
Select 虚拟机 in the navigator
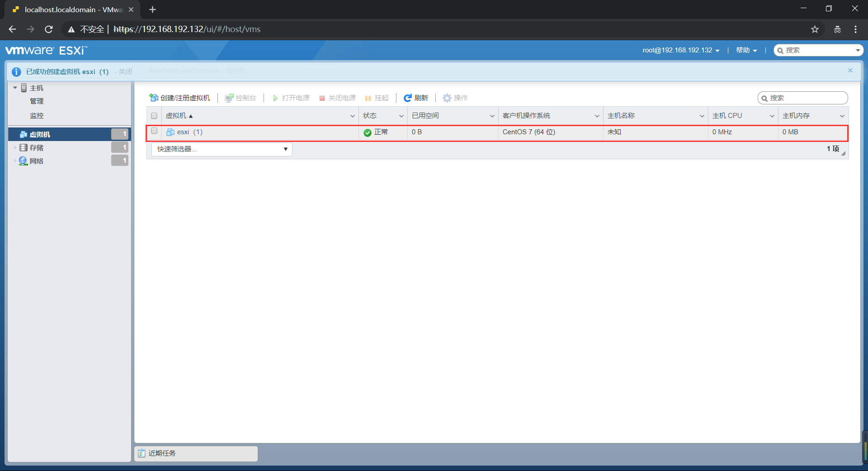click(x=69, y=134)
